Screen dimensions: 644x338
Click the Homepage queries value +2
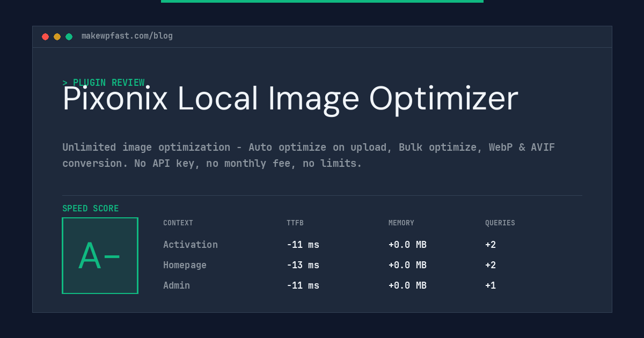tap(491, 265)
